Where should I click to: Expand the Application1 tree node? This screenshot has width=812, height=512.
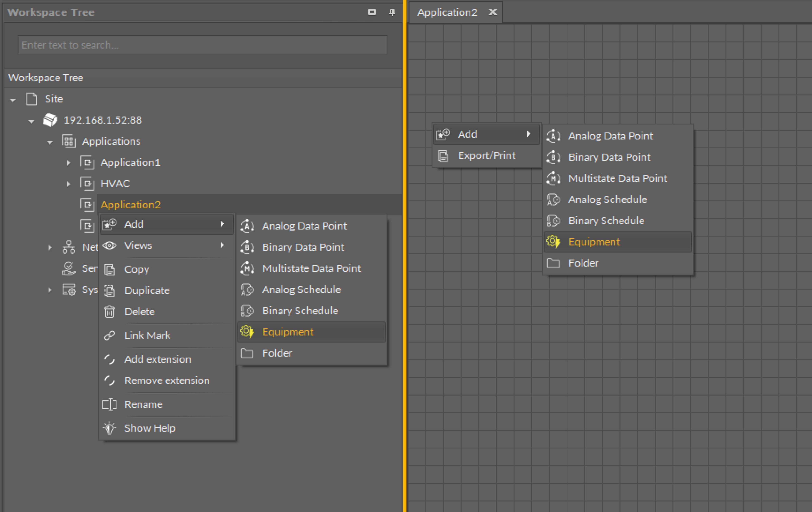(69, 163)
